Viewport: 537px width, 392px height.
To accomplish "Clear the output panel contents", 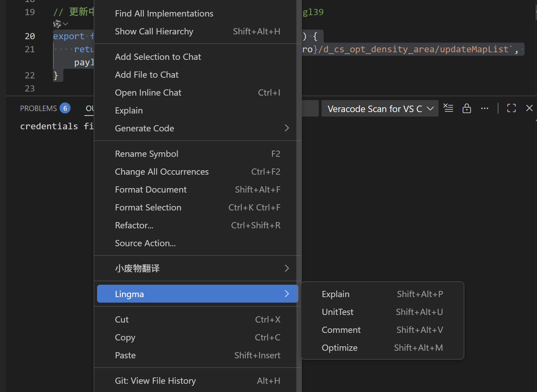I will click(x=448, y=108).
